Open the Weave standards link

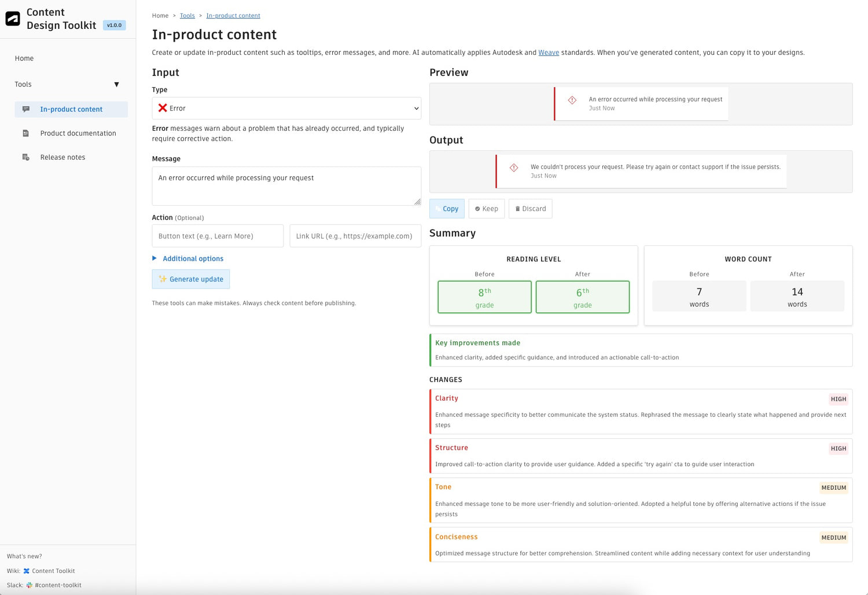tap(549, 53)
